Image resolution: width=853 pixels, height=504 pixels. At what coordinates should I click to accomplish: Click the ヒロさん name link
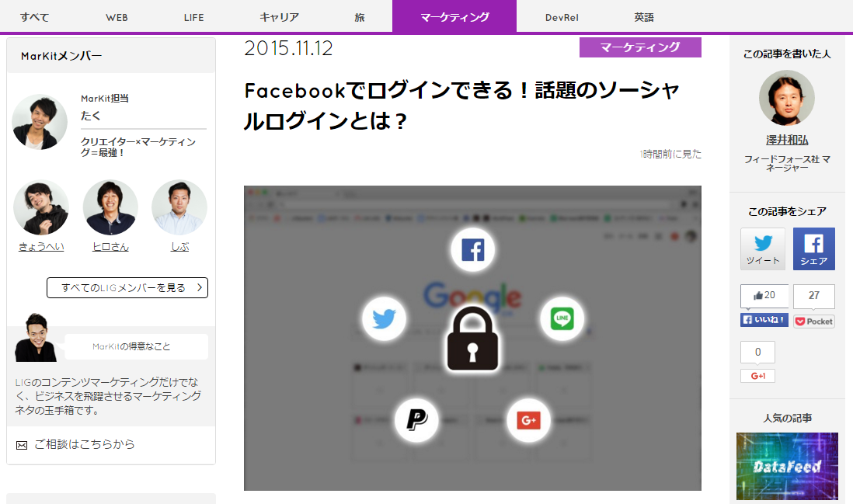(x=110, y=247)
